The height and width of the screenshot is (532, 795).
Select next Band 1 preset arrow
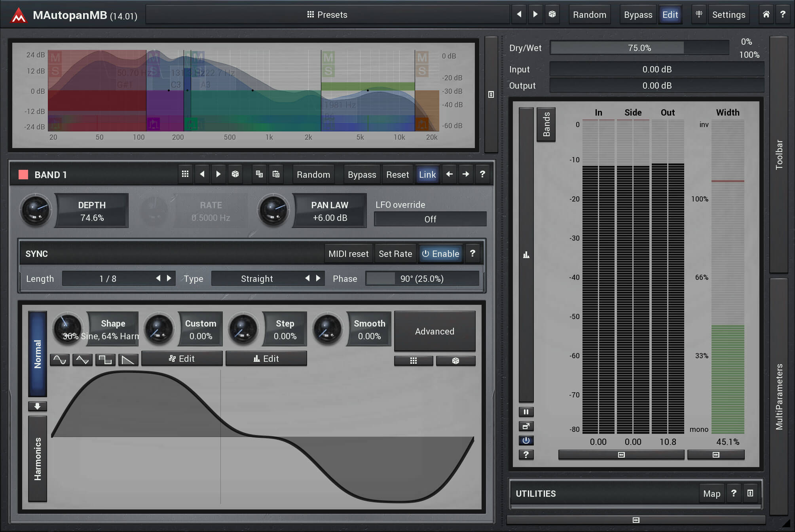(218, 174)
